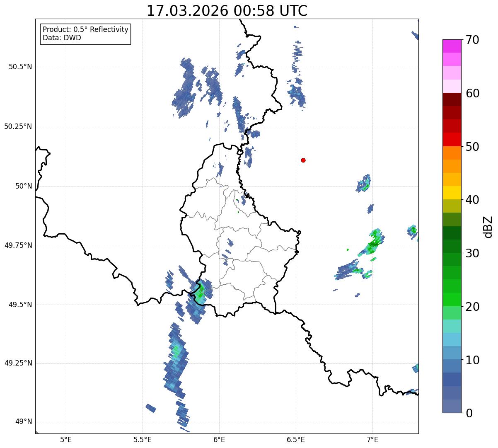498x448 pixels.
Task: Select the Data: DWD label
Action: coord(62,38)
